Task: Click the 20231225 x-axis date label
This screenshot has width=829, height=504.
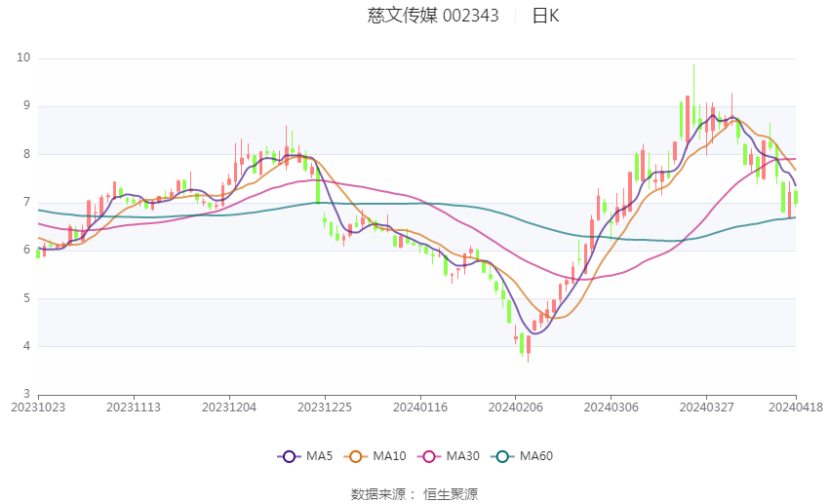Action: [x=325, y=407]
